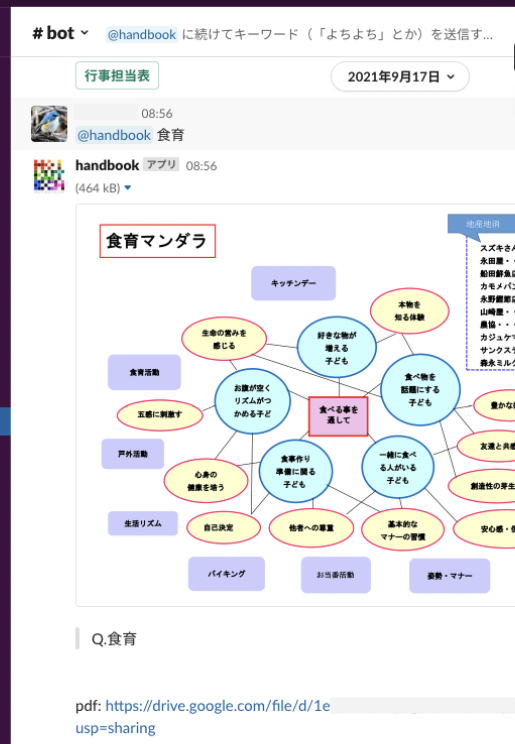515x744 pixels.
Task: Collapse the 464 kB image attachment
Action: [x=128, y=188]
